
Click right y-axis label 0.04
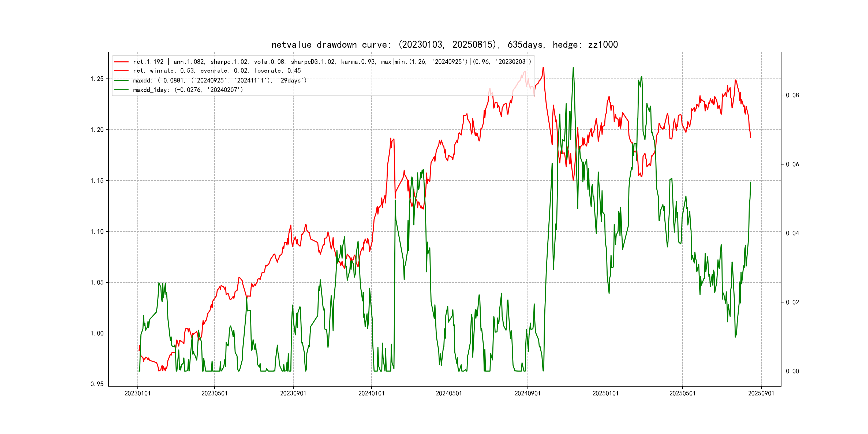click(x=792, y=233)
